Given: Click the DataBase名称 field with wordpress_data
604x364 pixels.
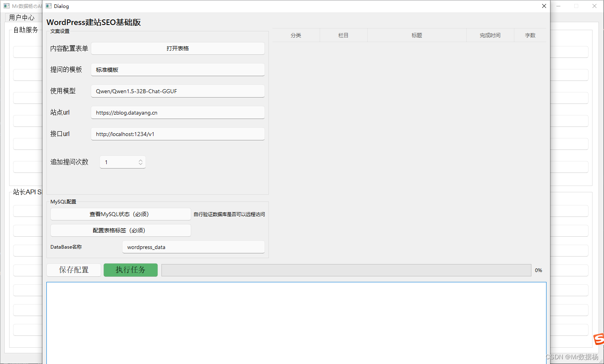Looking at the screenshot, I should 194,247.
